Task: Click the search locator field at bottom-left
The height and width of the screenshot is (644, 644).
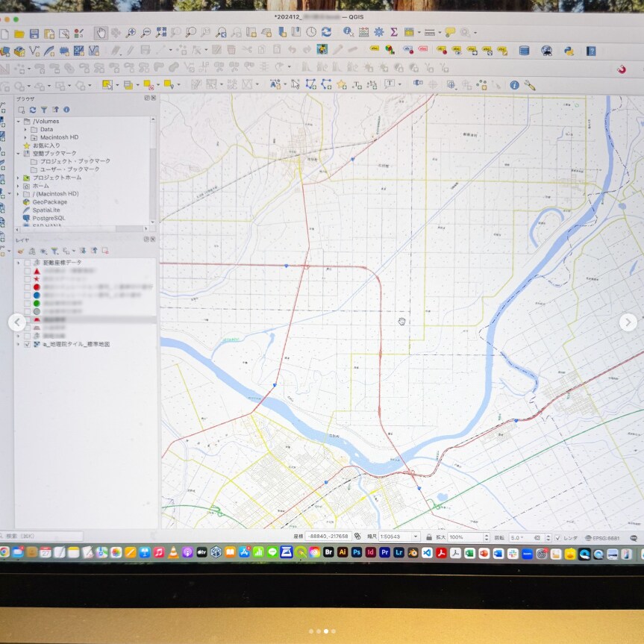Action: (x=42, y=536)
